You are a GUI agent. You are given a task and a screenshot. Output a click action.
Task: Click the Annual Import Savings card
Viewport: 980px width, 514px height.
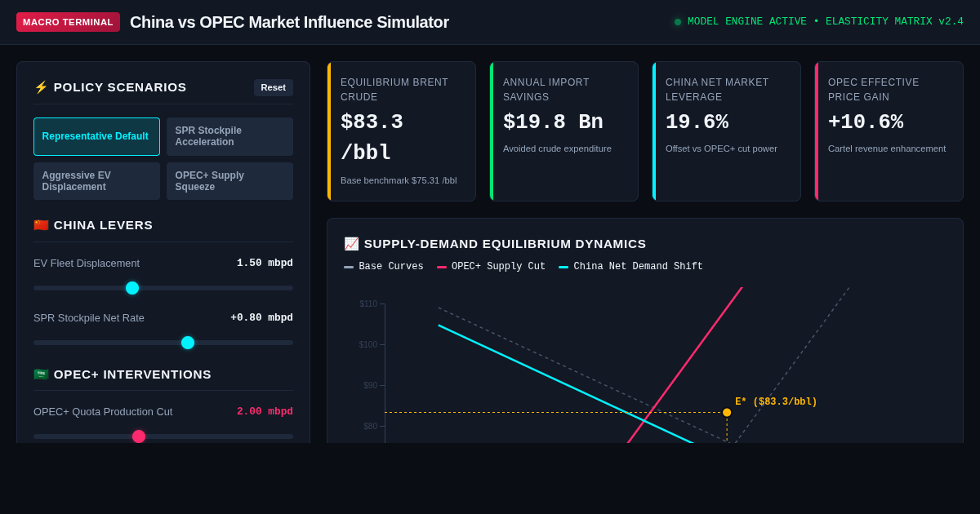tap(564, 131)
